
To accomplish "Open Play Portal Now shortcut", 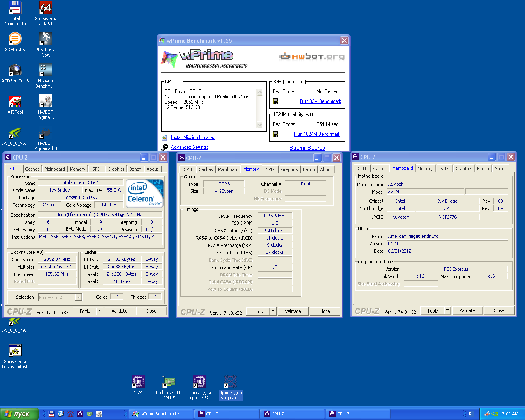I will [46, 45].
